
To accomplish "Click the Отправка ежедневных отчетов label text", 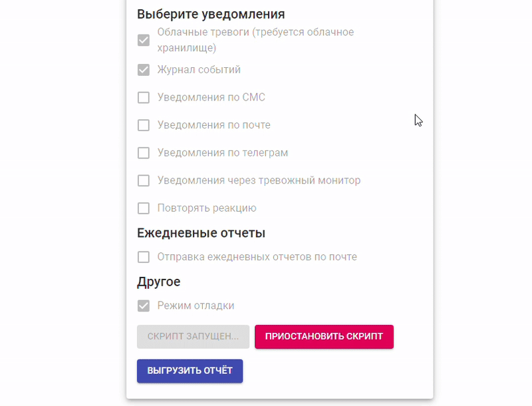I will pos(257,257).
